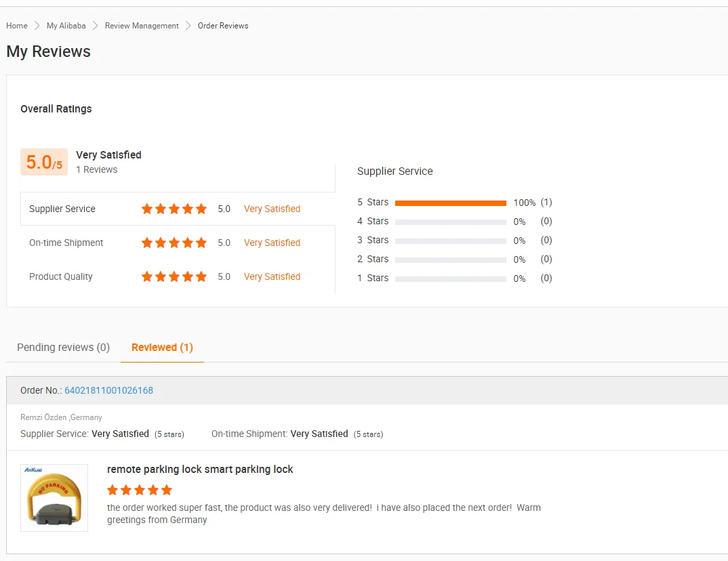Switch to Pending reviews (0) tab
The width and height of the screenshot is (728, 561).
(x=63, y=347)
